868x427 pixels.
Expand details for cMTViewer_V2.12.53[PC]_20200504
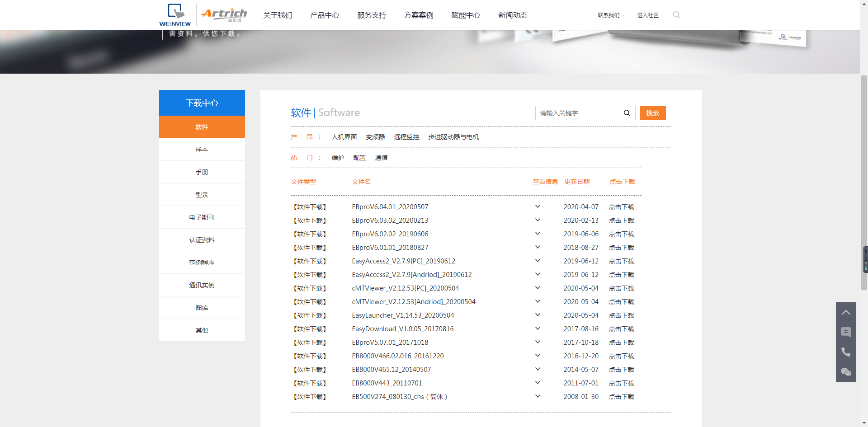tap(538, 288)
